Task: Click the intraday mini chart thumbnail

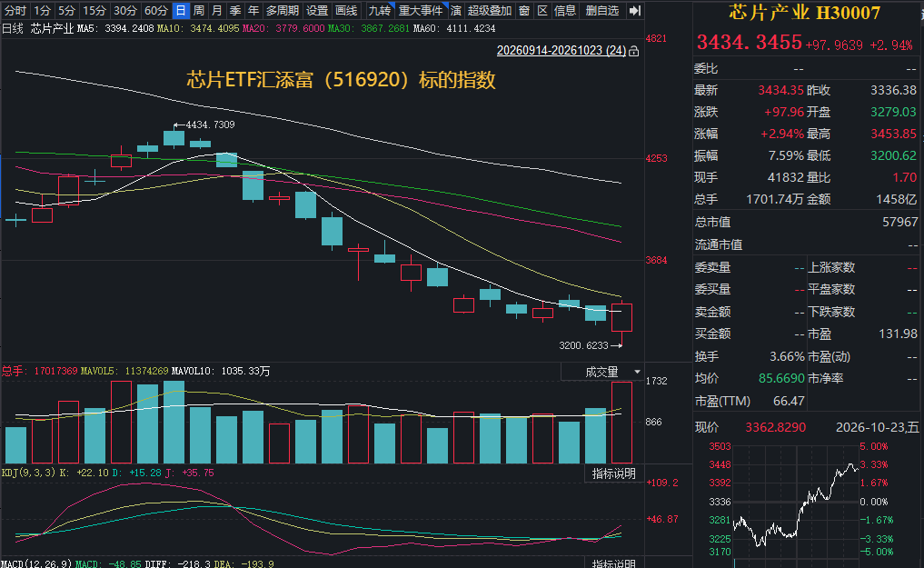Action: (x=795, y=501)
